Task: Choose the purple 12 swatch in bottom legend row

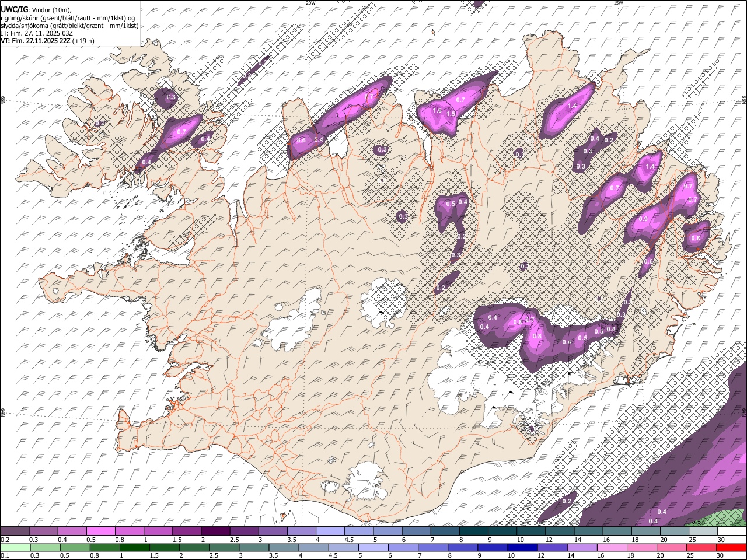Action: [x=551, y=548]
